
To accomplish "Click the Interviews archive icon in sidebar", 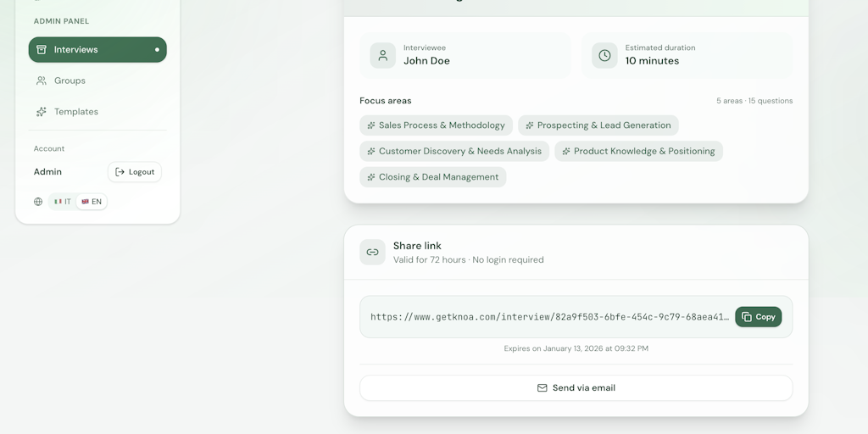I will pyautogui.click(x=42, y=50).
